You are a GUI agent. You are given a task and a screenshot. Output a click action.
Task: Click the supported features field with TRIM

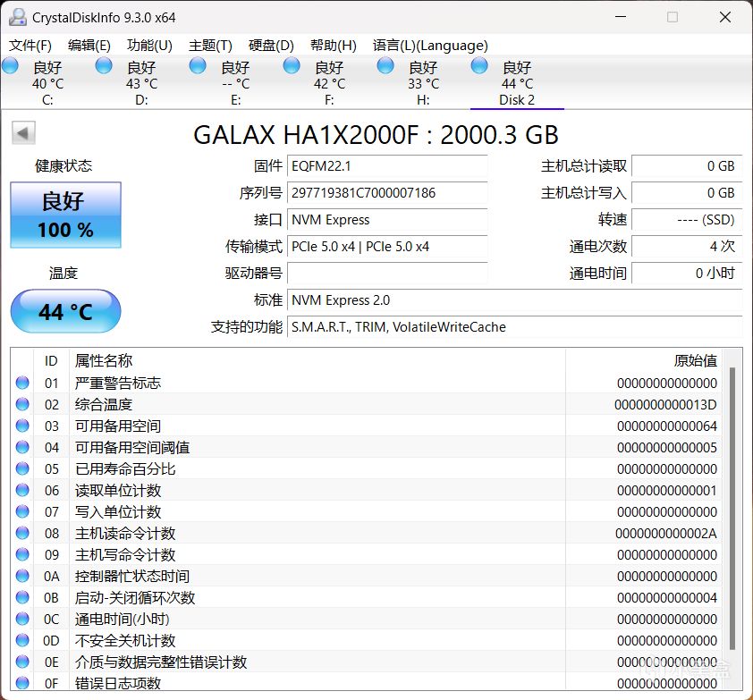click(515, 327)
